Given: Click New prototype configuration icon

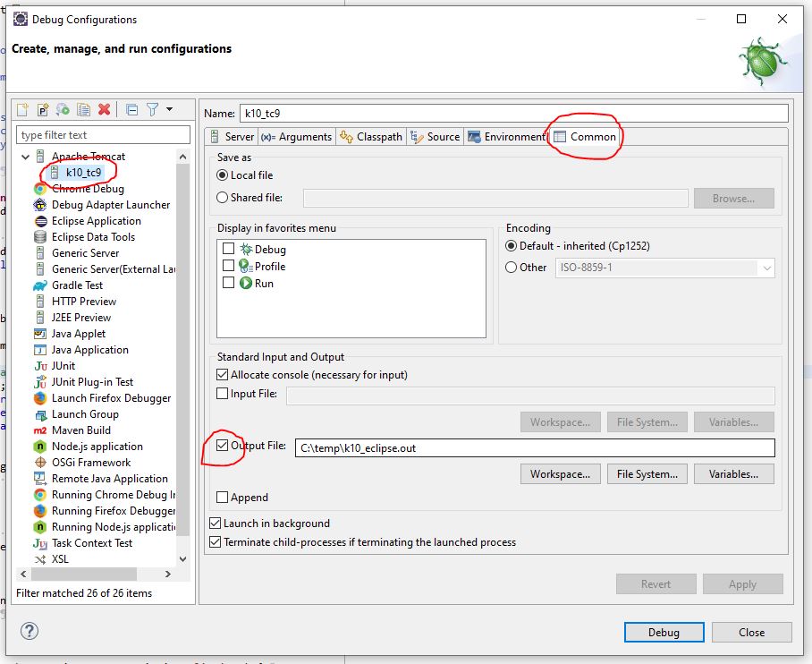Looking at the screenshot, I should [43, 109].
